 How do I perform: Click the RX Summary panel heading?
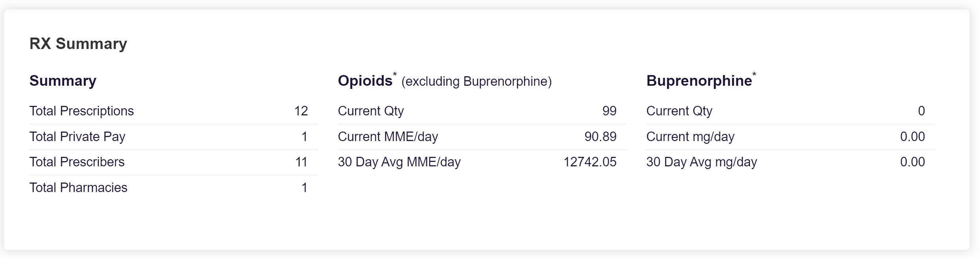[78, 43]
